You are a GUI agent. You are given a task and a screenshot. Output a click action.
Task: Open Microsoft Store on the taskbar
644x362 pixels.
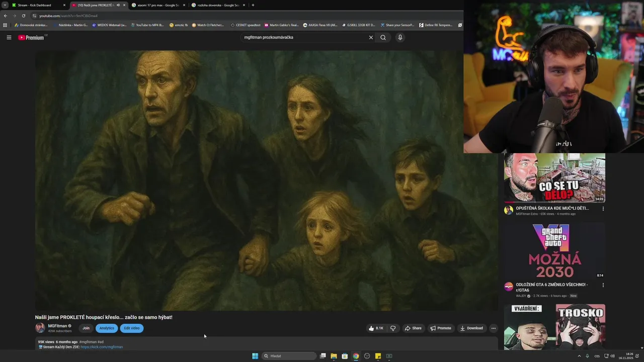tap(345, 356)
